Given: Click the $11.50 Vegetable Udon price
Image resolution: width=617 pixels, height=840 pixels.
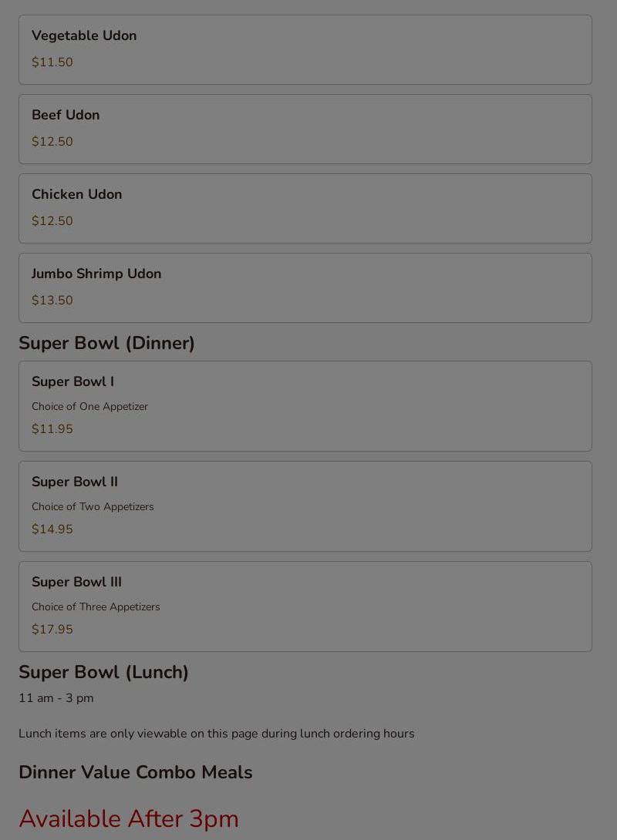Looking at the screenshot, I should click(52, 62).
